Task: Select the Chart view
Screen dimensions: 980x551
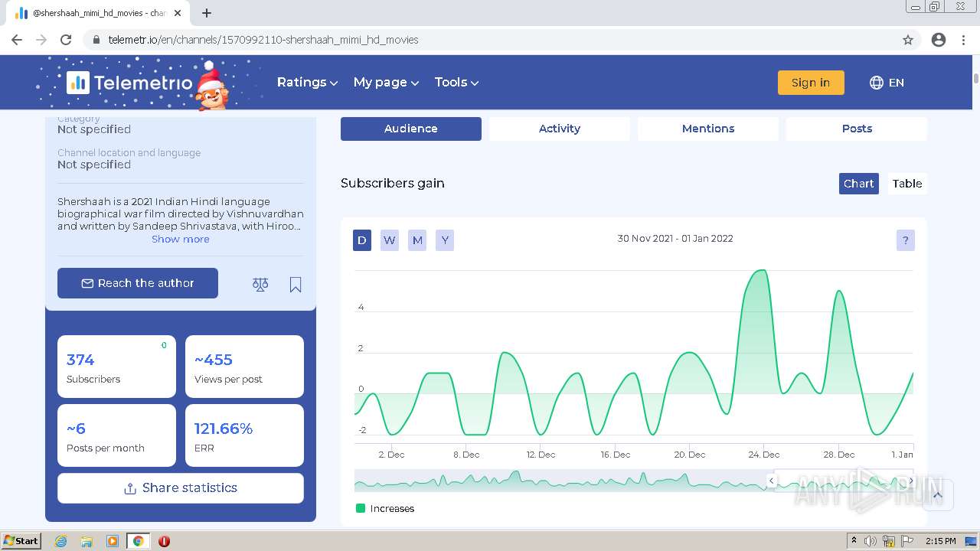Action: [x=859, y=184]
